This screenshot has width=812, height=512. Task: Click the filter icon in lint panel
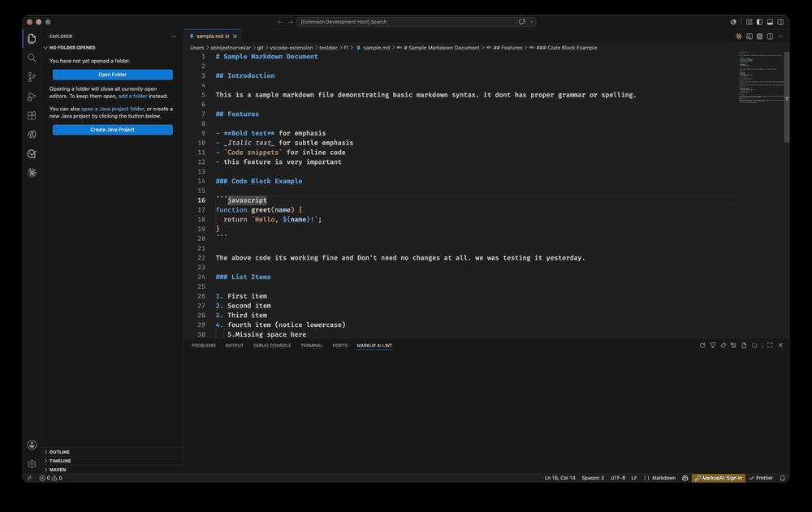pyautogui.click(x=713, y=346)
